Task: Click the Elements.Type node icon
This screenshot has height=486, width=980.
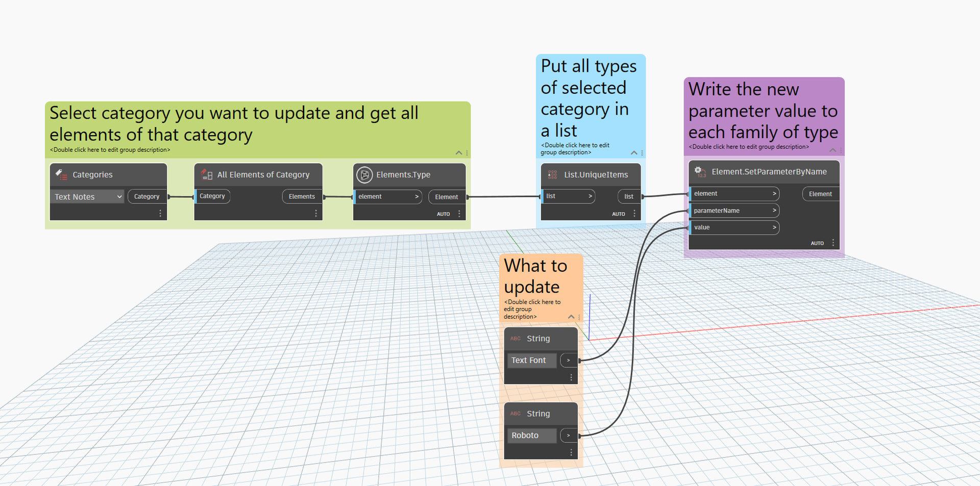Action: coord(364,174)
